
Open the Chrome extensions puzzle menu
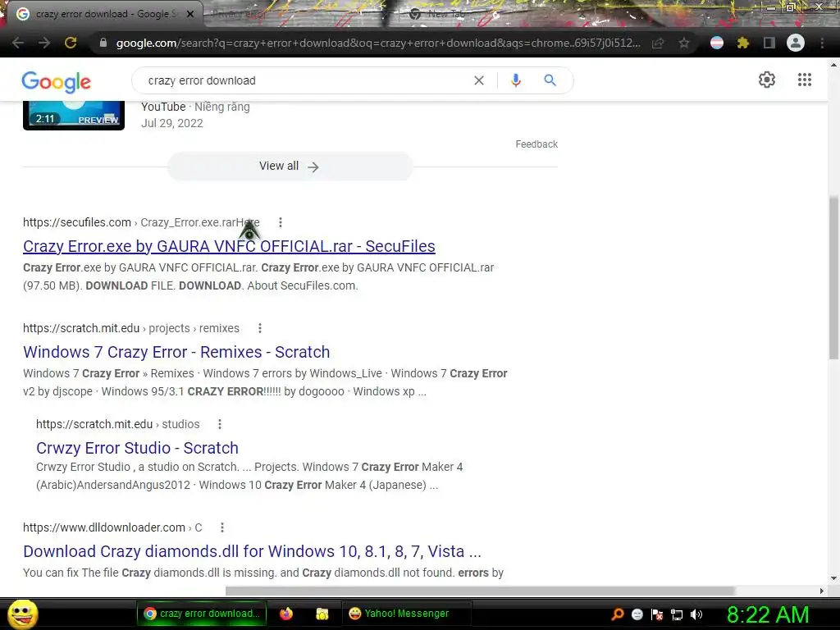click(x=743, y=43)
